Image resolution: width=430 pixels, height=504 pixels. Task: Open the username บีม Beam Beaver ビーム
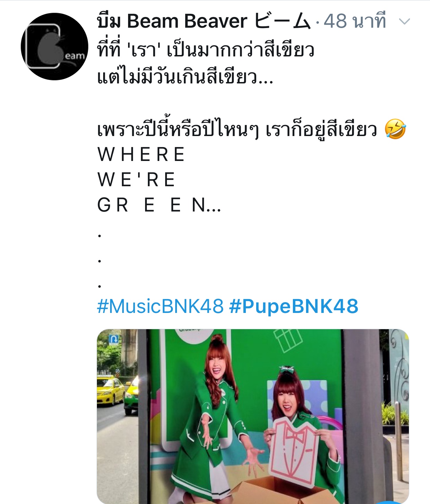tap(204, 21)
